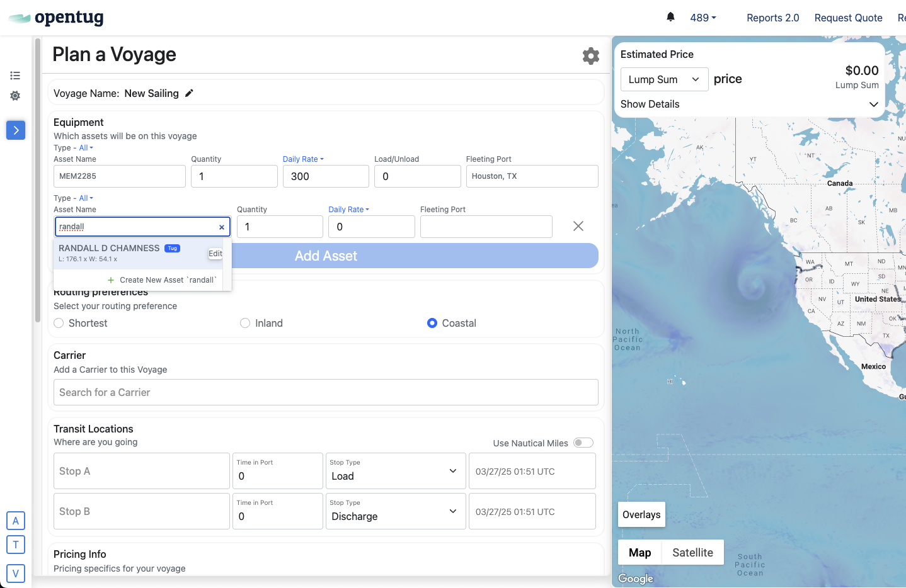Toggle Use Nautical Miles switch
The width and height of the screenshot is (906, 588).
583,443
